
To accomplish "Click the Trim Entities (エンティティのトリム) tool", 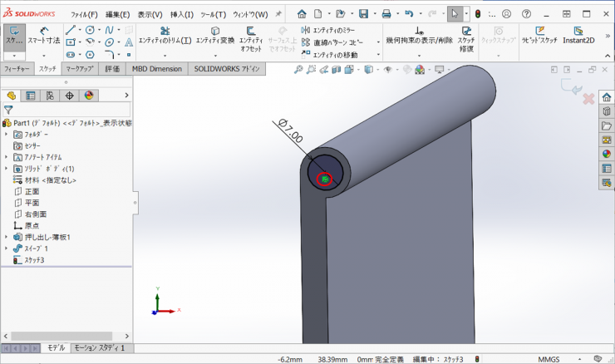I will [164, 35].
